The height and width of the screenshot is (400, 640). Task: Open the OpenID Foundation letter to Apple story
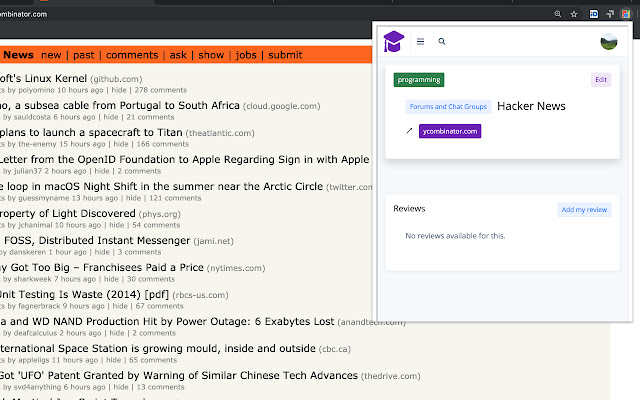point(184,159)
